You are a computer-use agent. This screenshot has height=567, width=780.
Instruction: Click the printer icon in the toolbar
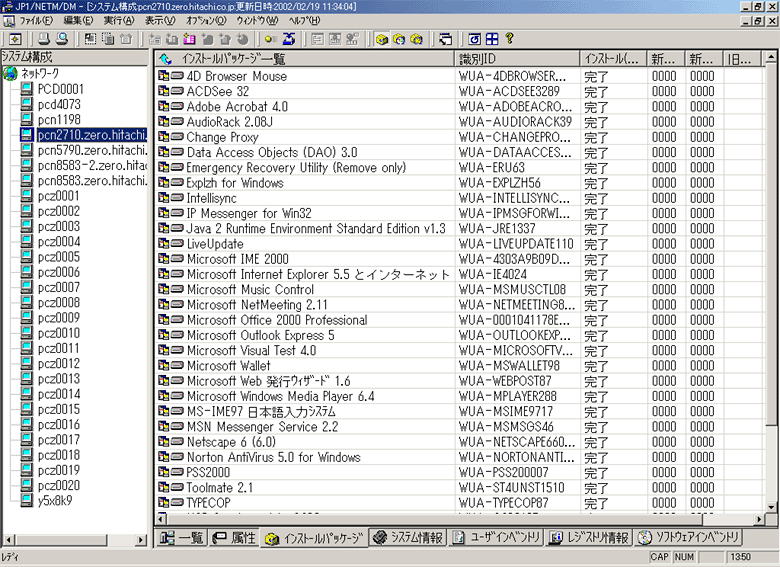pyautogui.click(x=43, y=39)
